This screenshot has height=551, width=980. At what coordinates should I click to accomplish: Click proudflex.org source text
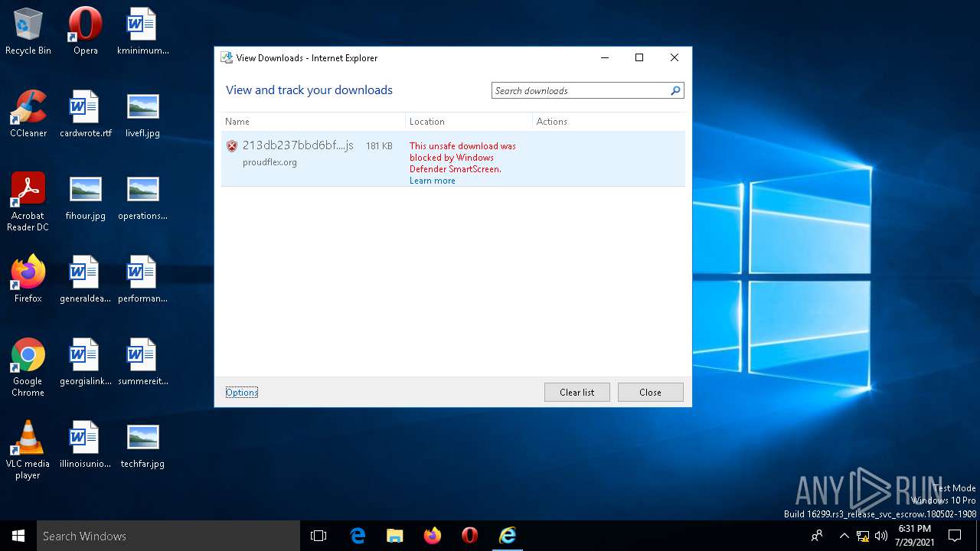click(x=269, y=162)
